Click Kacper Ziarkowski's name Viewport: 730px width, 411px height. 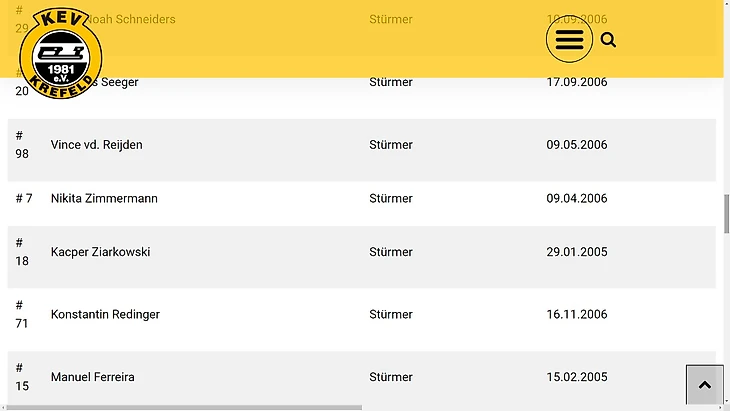[101, 252]
